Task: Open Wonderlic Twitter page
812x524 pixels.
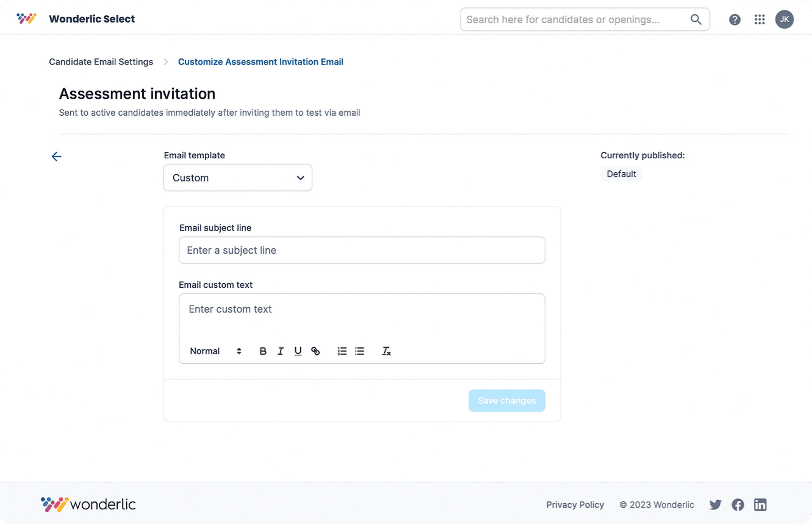Action: pyautogui.click(x=715, y=505)
